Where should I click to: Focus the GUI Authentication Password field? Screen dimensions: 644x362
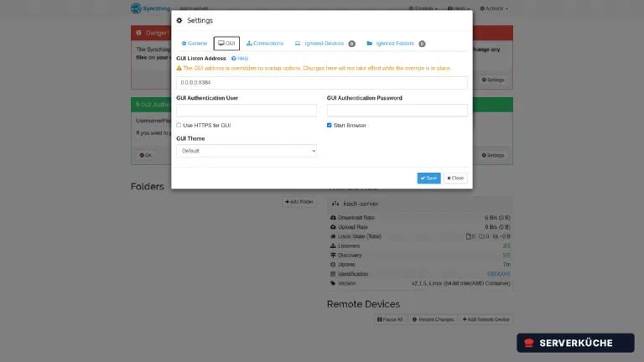(x=397, y=111)
